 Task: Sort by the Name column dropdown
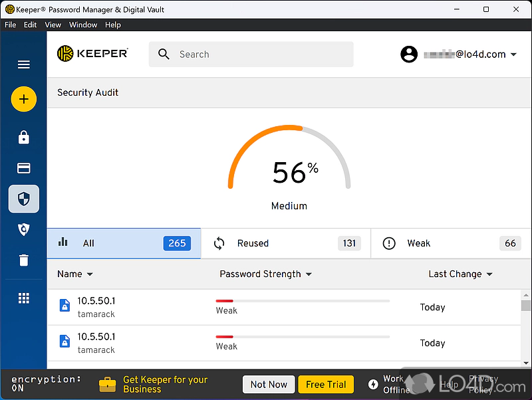tap(75, 274)
